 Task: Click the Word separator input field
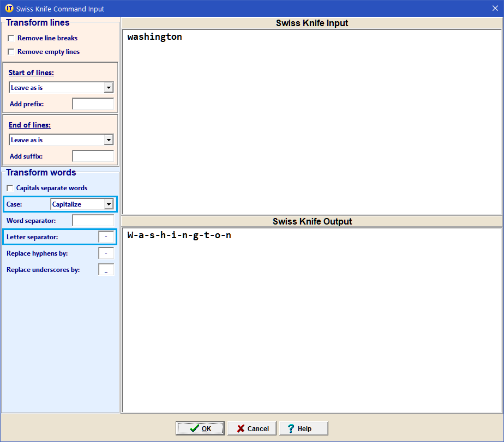pyautogui.click(x=93, y=221)
